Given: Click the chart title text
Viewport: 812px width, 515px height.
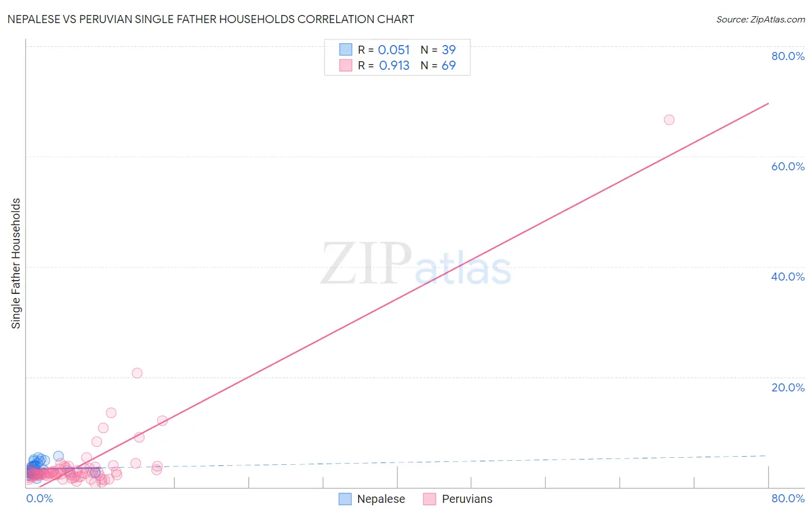Looking at the screenshot, I should [211, 19].
